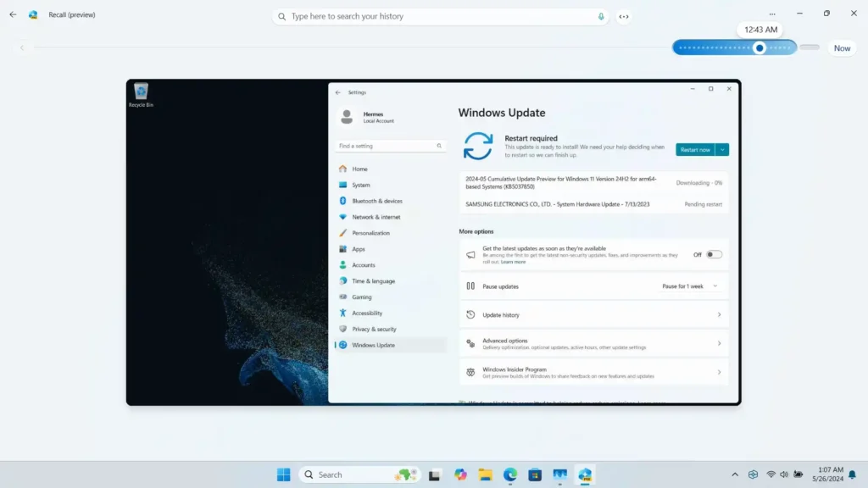
Task: Click the update history clock icon
Action: [470, 315]
